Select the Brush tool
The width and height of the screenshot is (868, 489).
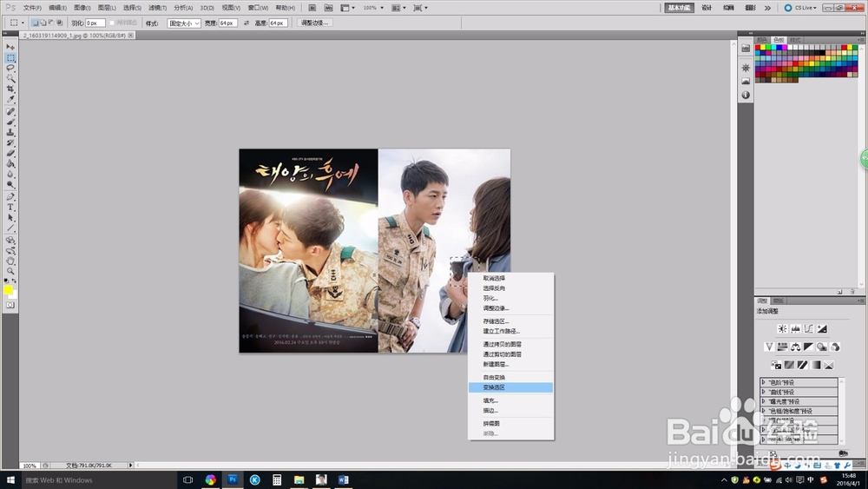(x=10, y=122)
